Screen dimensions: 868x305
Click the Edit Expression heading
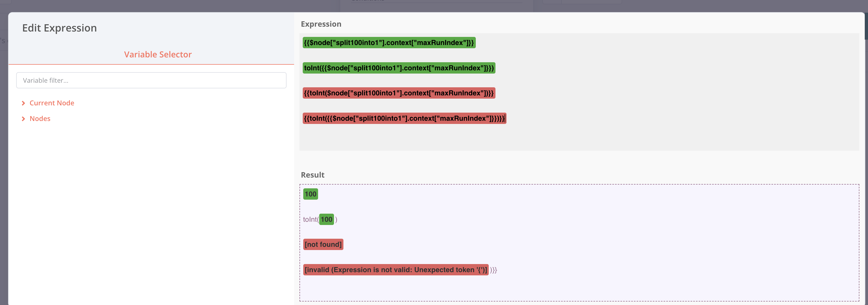(x=59, y=28)
